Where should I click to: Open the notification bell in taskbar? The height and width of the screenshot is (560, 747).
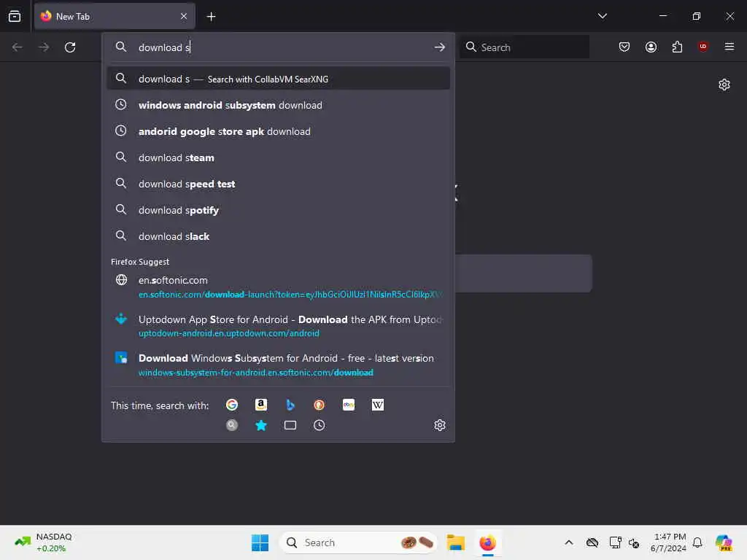pos(697,542)
